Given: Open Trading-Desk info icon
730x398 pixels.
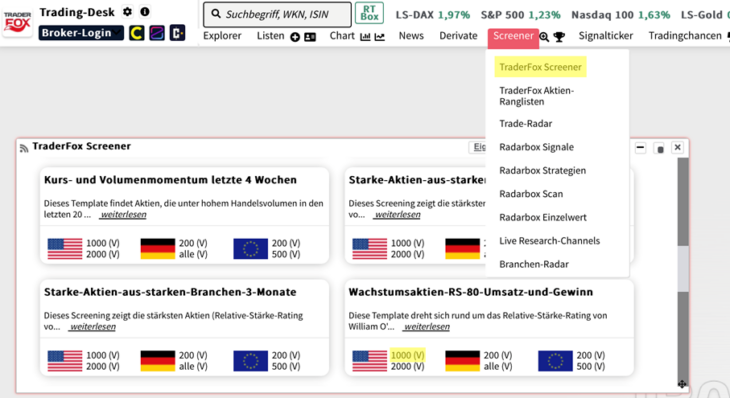Looking at the screenshot, I should (145, 12).
